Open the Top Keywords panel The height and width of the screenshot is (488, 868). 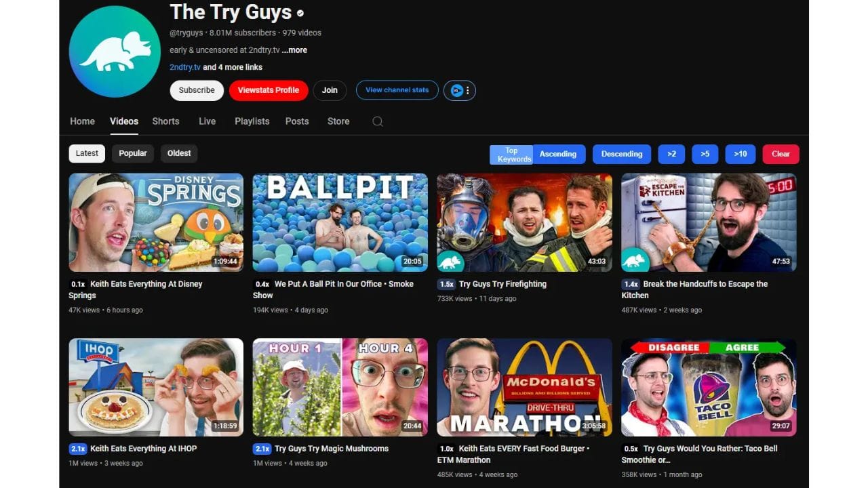(511, 155)
